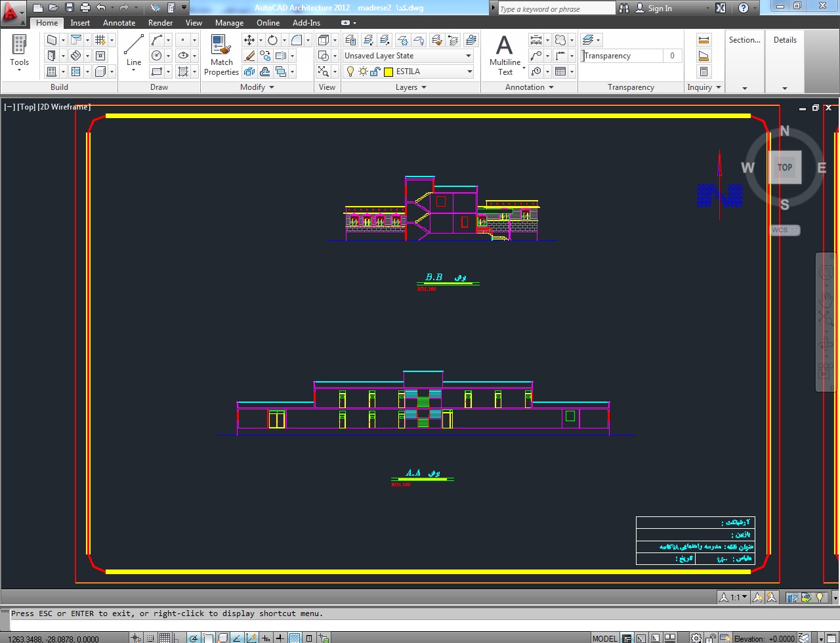Click the Rotate tool in Modify panel
This screenshot has width=840, height=643.
(x=272, y=40)
